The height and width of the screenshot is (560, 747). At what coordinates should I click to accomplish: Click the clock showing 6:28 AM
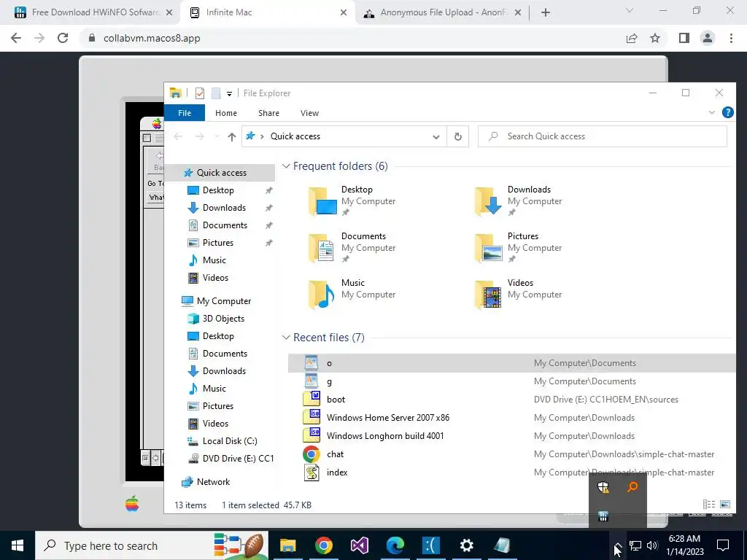click(x=684, y=539)
